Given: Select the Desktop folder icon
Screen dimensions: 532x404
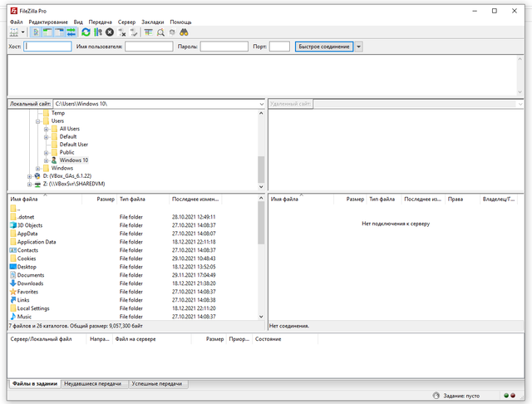Looking at the screenshot, I should pos(13,267).
